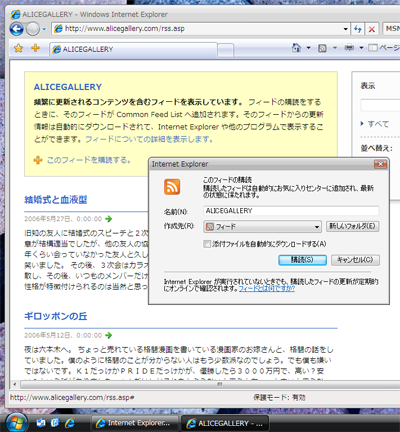This screenshot has width=400, height=432.
Task: Click the Print toolbar icon
Action: pos(349,48)
